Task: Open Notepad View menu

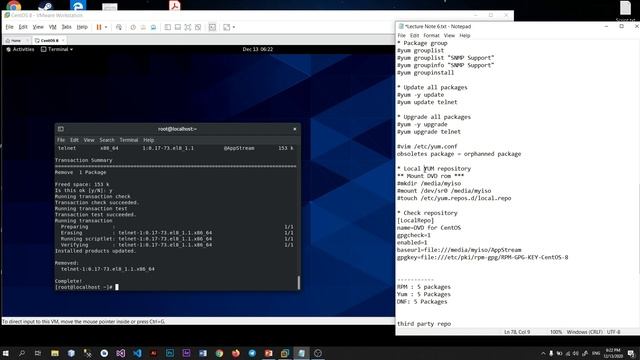Action: [449, 36]
